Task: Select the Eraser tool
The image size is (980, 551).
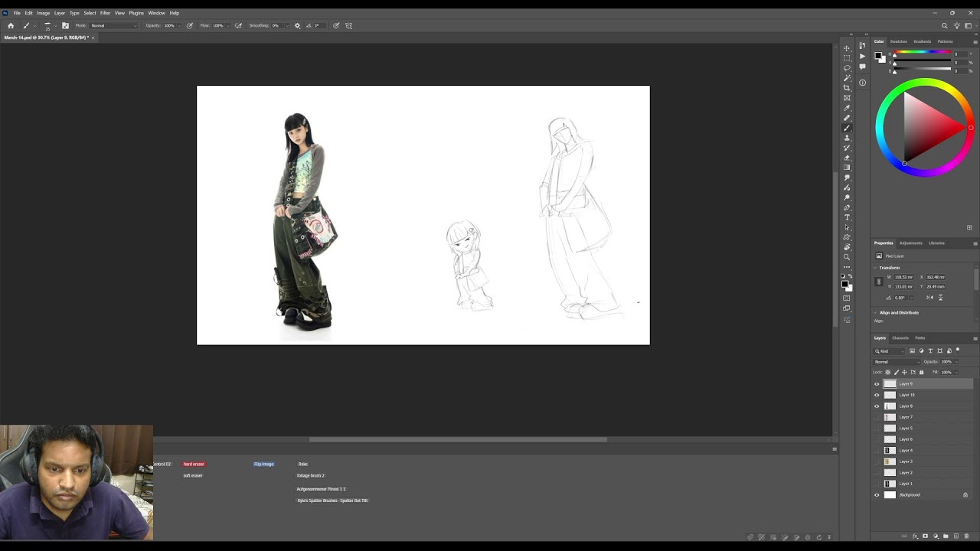Action: tap(848, 158)
